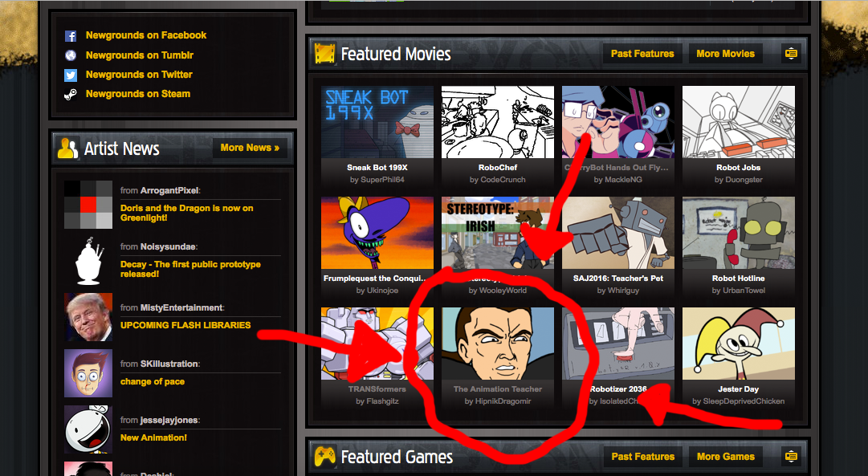Open the Newgrounds on Twitter link
The image size is (868, 476).
[x=139, y=75]
